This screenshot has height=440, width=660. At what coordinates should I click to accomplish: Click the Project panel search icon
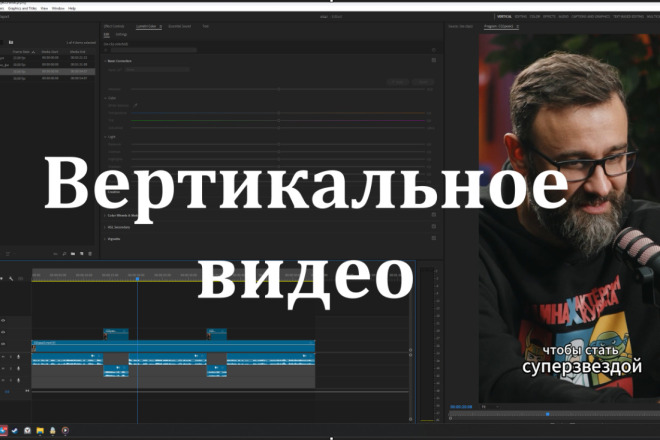coord(64,254)
